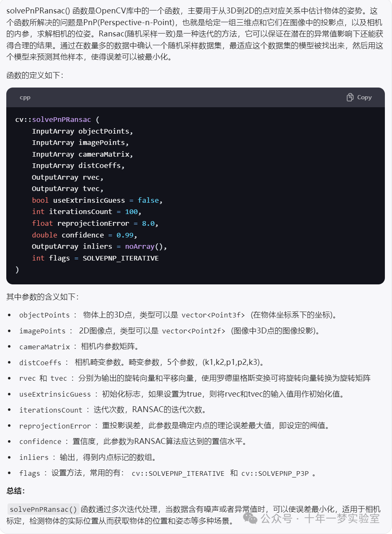Click the imagePoints term in bullet list
Screen dimensions: 392x534
pyautogui.click(x=42, y=331)
